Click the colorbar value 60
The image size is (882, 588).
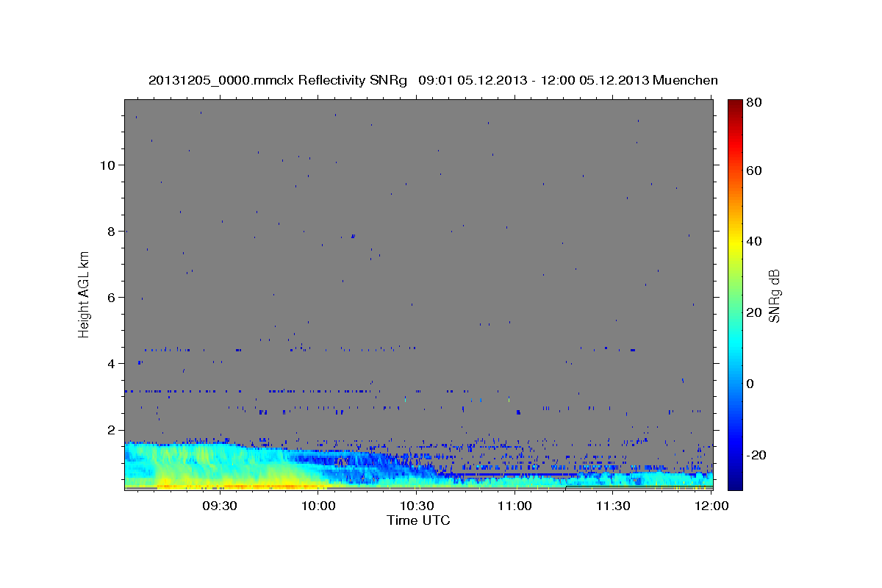click(x=753, y=171)
